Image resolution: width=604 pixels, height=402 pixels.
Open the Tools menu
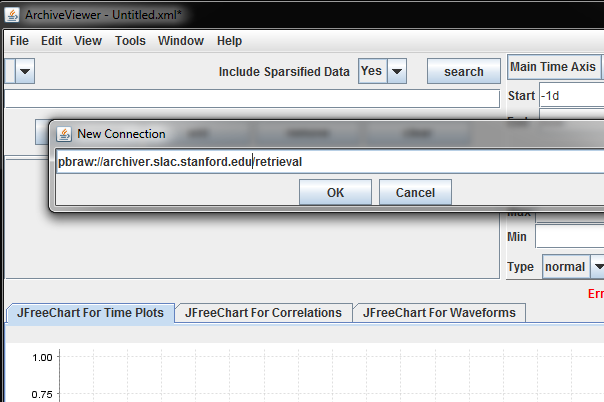pos(130,41)
